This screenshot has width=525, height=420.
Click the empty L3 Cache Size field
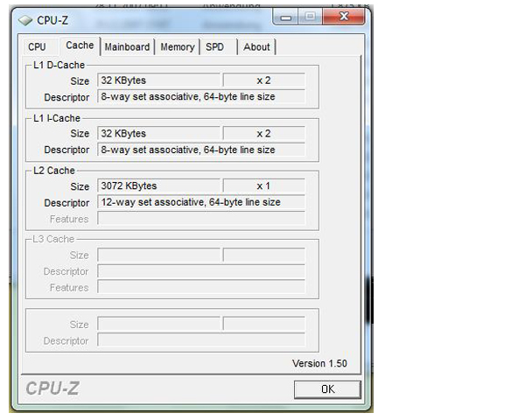coord(158,255)
